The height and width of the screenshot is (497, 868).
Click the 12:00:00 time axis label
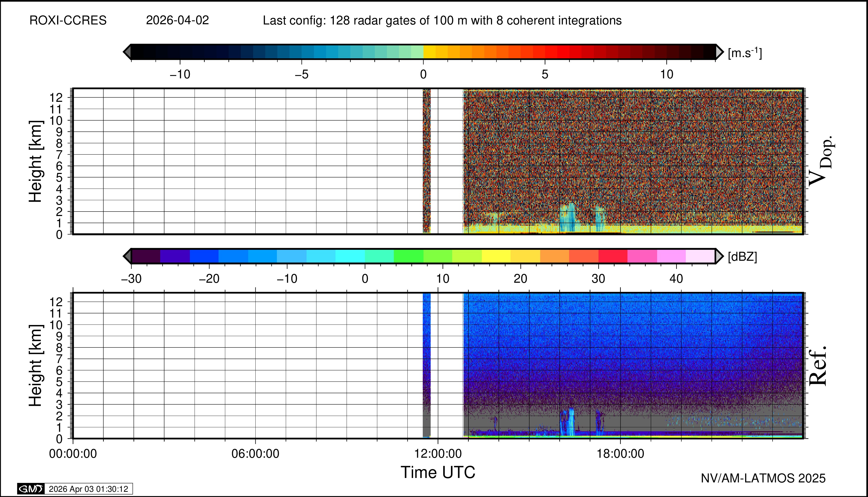pyautogui.click(x=438, y=454)
